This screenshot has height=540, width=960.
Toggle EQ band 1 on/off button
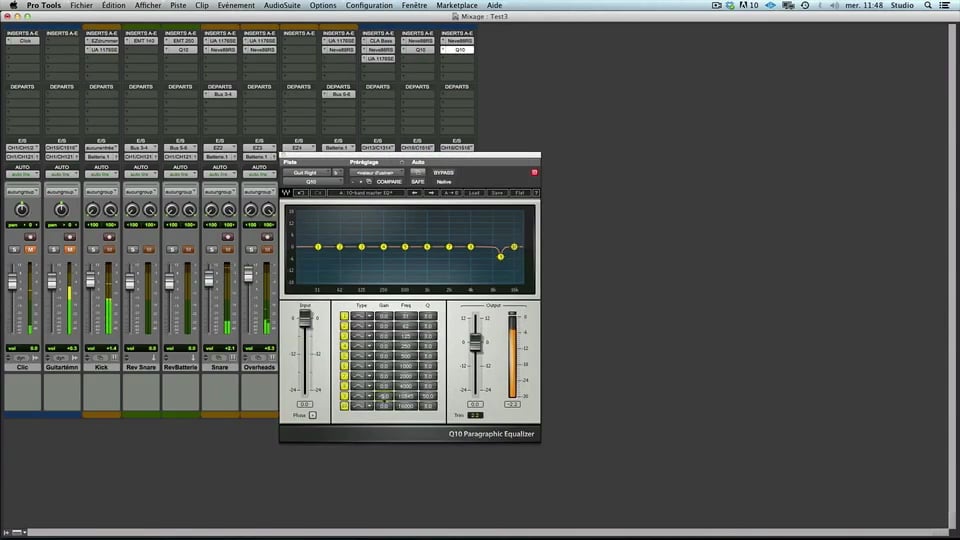coord(344,316)
